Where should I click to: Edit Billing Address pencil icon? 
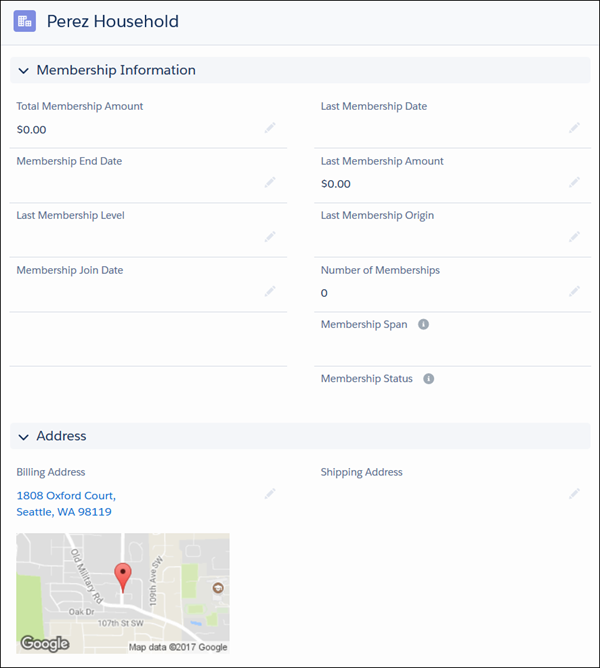270,493
